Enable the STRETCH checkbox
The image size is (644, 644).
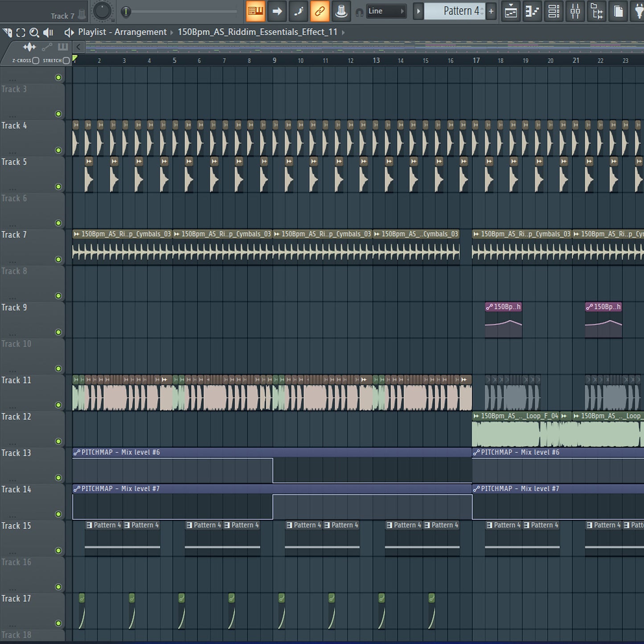66,60
